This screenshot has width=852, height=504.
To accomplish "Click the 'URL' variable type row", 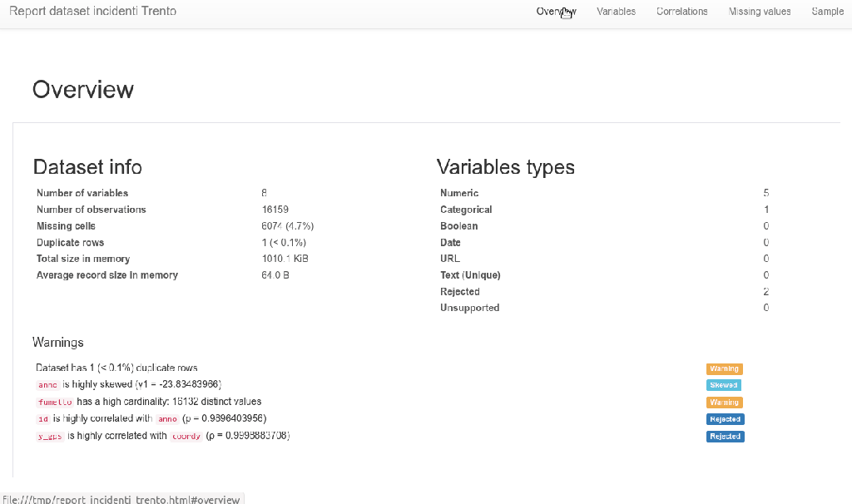I will click(604, 259).
